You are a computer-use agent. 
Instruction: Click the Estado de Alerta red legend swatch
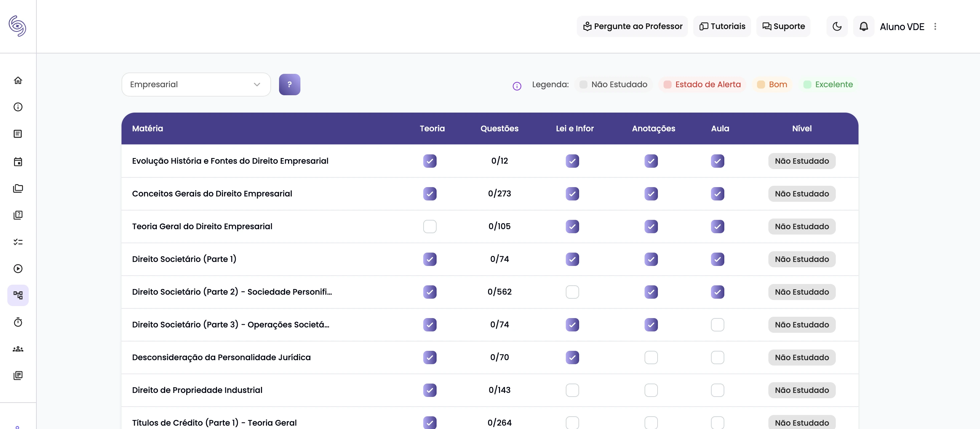click(667, 85)
